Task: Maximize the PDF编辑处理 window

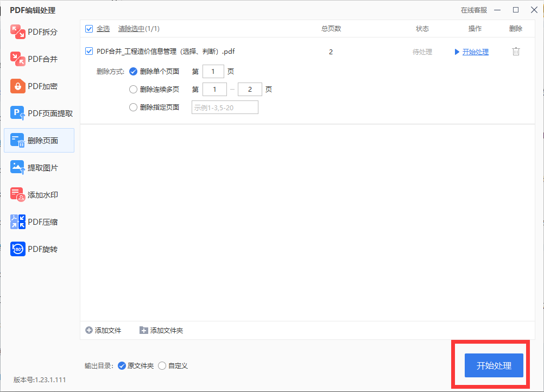Action: [516, 10]
